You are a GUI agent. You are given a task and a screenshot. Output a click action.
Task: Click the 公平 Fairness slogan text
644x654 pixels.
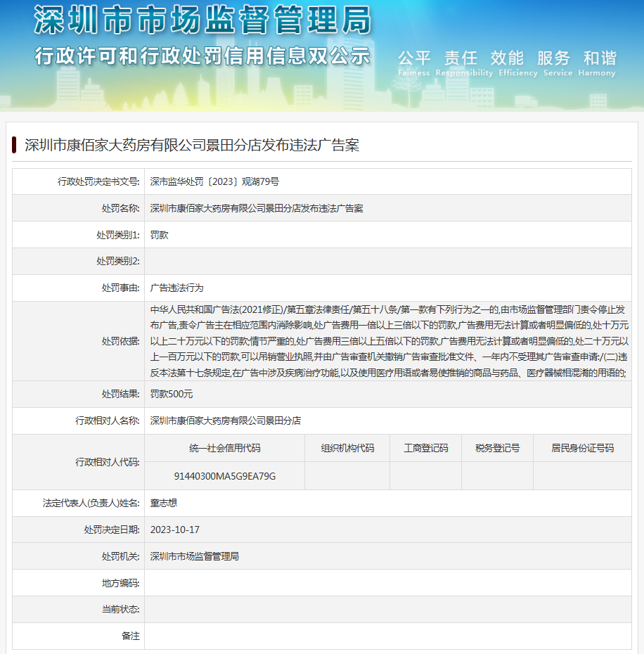tap(414, 63)
